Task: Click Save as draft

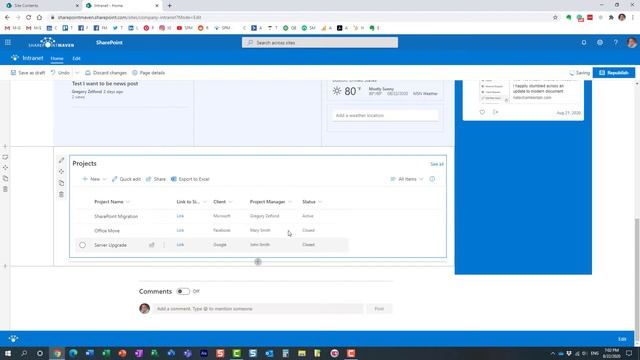Action: 28,73
